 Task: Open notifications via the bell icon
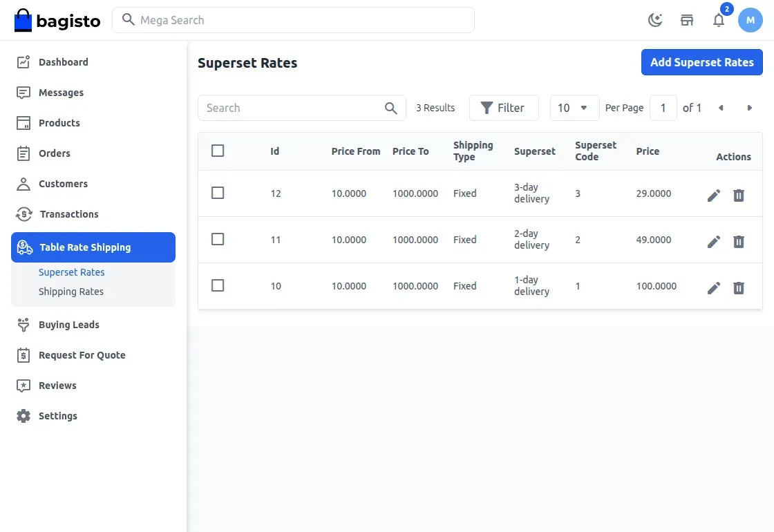point(719,20)
